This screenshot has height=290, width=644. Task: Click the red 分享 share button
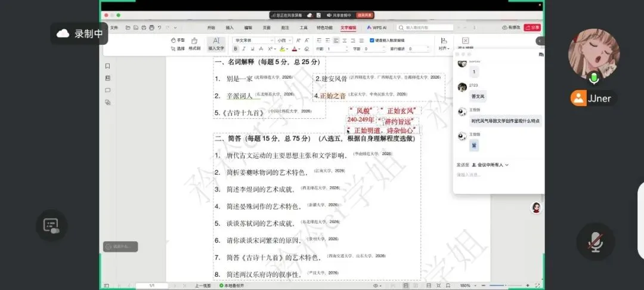point(534,27)
